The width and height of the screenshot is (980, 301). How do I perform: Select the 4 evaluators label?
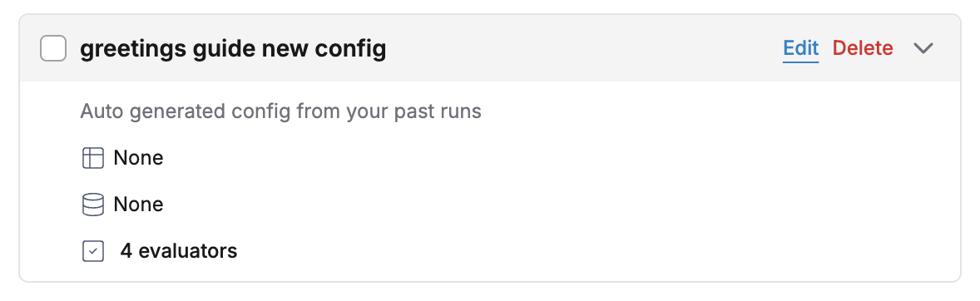pos(179,251)
